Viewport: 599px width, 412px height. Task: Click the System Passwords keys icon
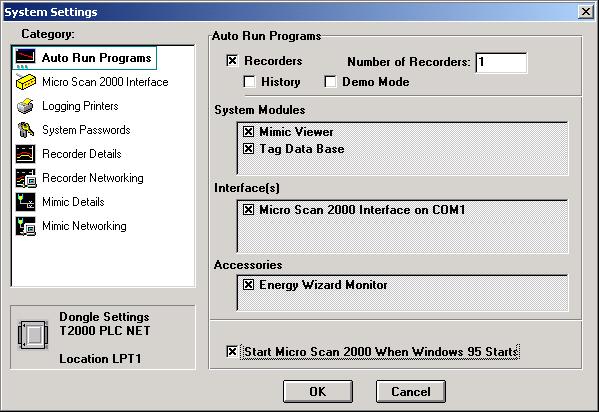(26, 130)
